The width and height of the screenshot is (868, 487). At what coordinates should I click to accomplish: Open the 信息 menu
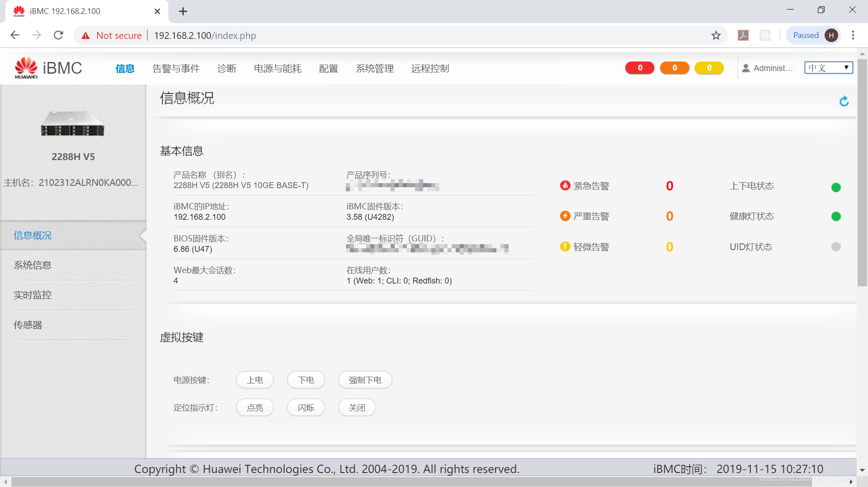coord(125,68)
